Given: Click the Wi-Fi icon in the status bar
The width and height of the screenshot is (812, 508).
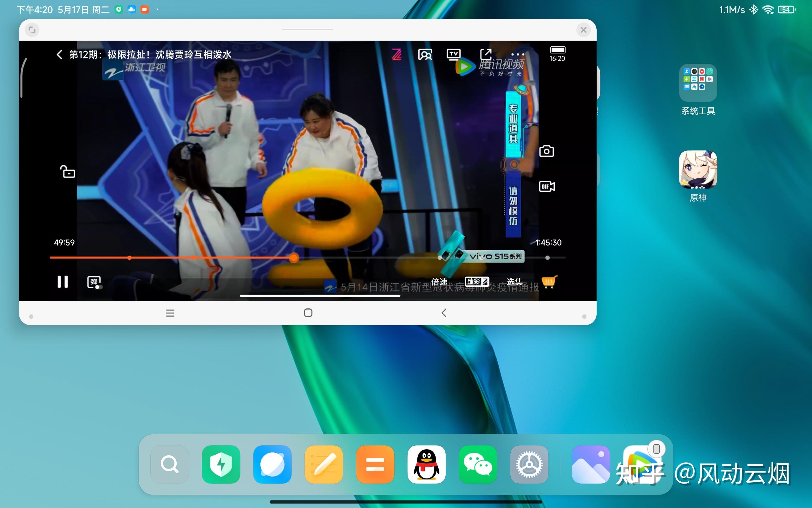Looking at the screenshot, I should 768,10.
